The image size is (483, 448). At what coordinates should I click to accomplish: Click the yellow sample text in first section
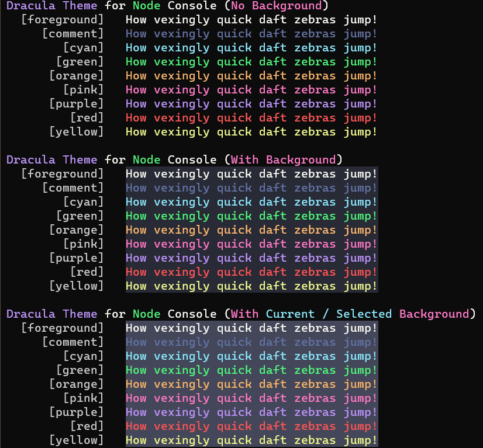(251, 132)
